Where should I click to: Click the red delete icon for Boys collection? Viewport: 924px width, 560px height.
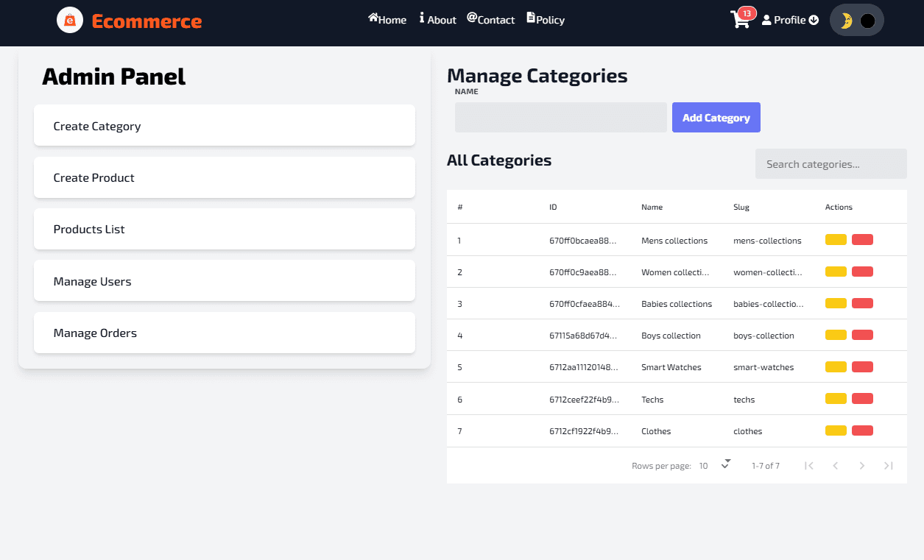point(862,334)
